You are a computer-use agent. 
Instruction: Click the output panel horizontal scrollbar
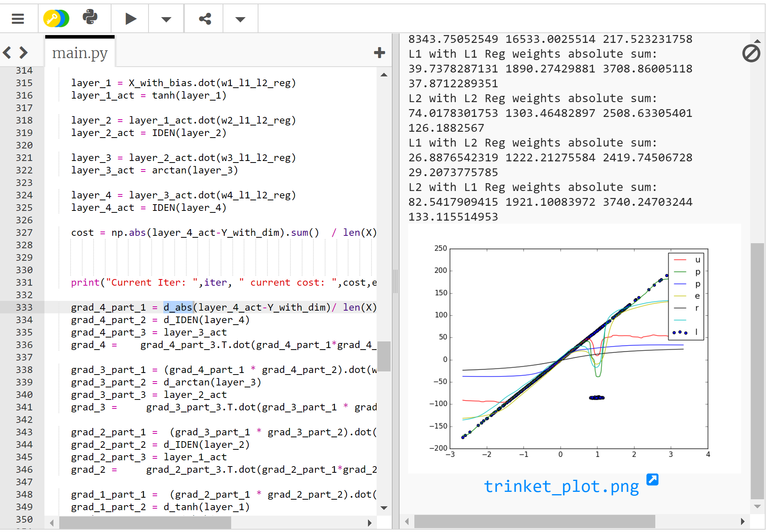534,521
